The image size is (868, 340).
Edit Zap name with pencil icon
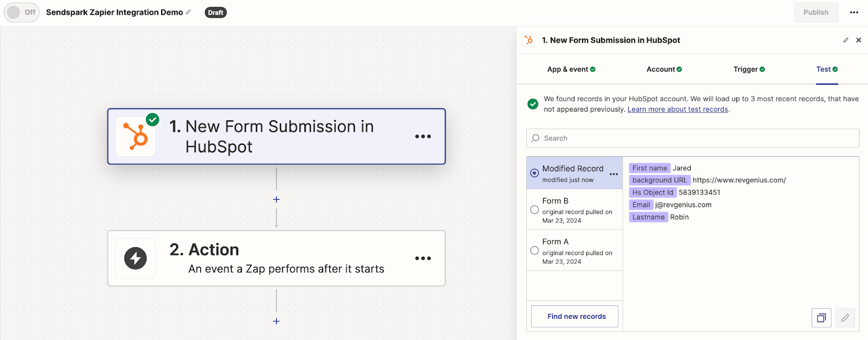[188, 12]
